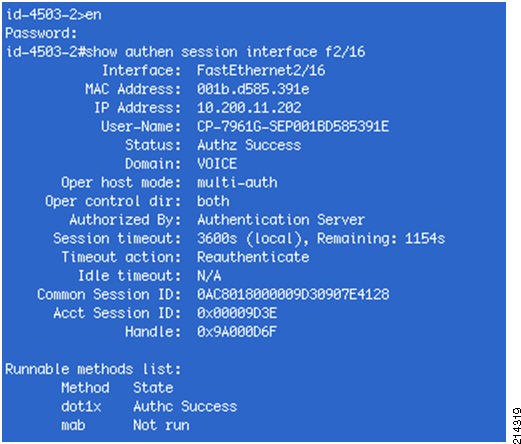
Task: Click the Oper control dir value both
Action: click(213, 201)
